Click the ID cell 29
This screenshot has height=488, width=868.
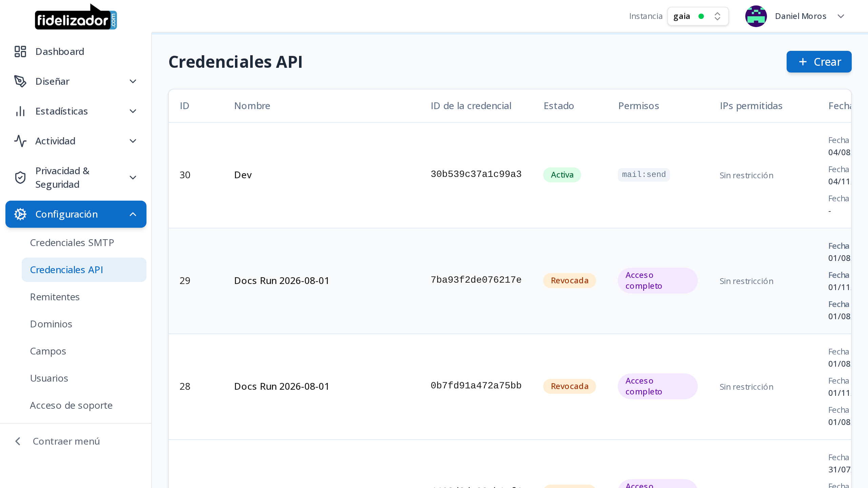pos(185,281)
